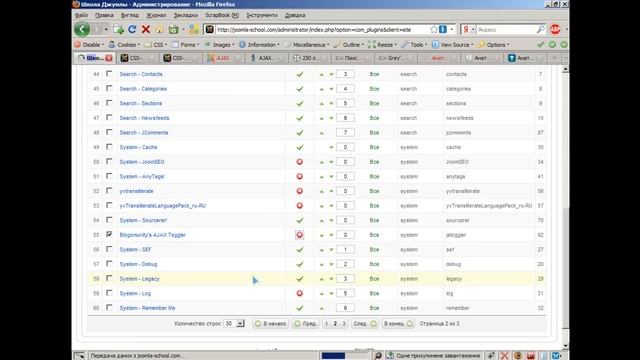
Task: Move System - Debug up in order
Action: (322, 264)
